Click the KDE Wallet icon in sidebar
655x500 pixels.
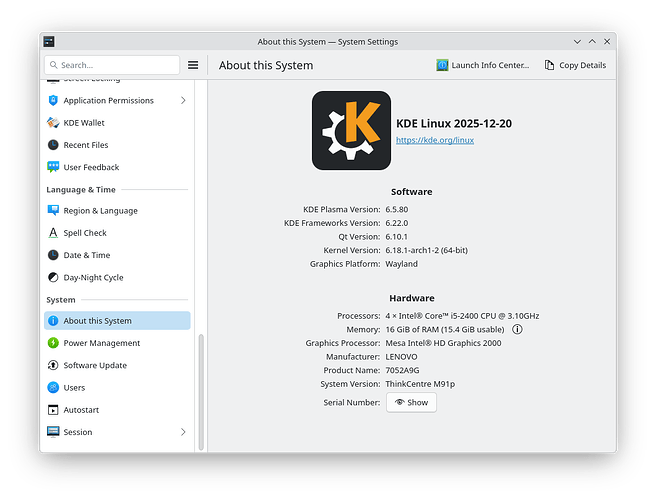point(54,123)
